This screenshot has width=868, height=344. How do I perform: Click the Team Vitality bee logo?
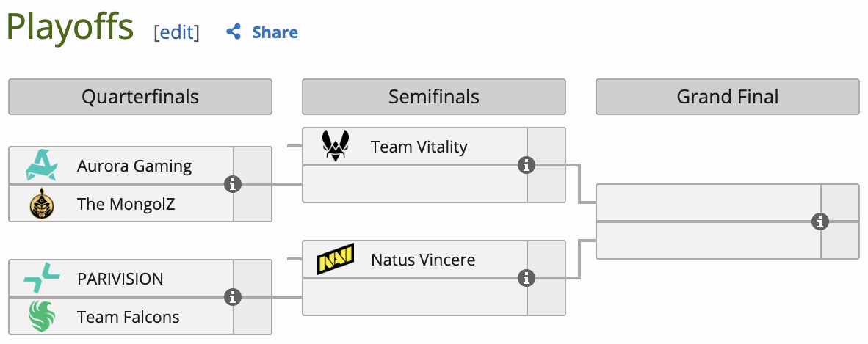click(x=336, y=146)
